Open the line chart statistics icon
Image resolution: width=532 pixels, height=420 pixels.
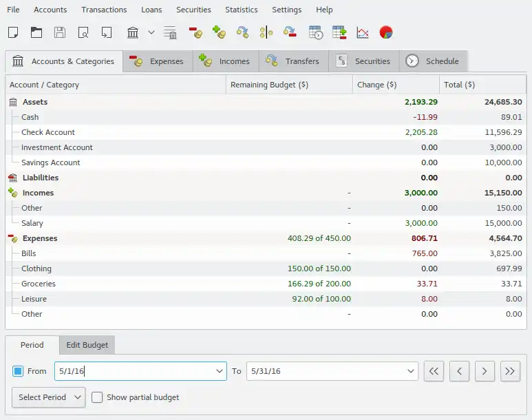click(363, 32)
